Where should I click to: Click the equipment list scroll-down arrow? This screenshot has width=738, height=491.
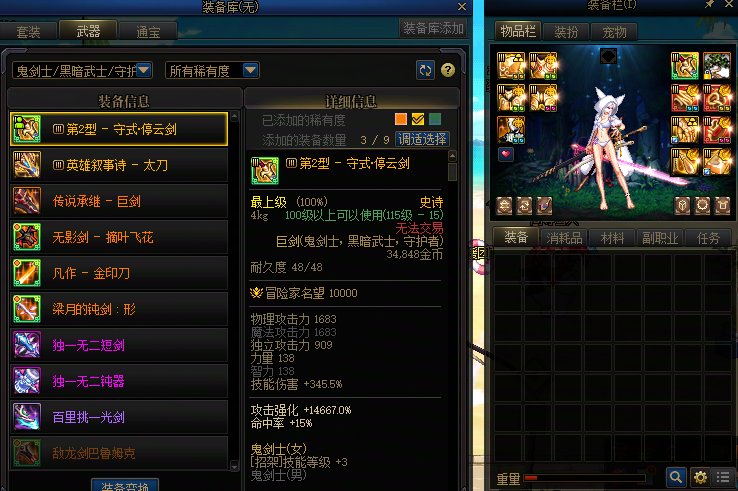234,466
